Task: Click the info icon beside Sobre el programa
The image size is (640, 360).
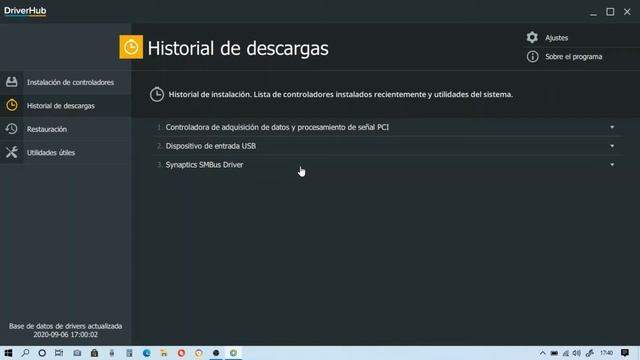Action: [x=532, y=57]
